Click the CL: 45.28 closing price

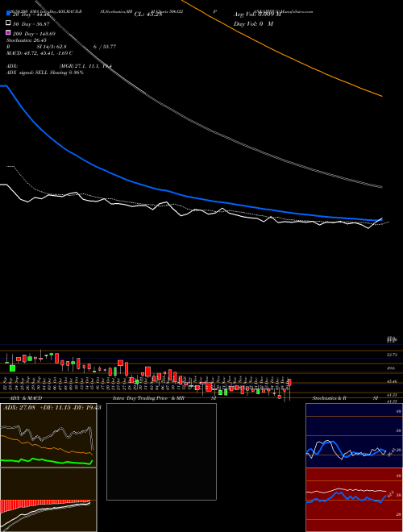point(148,15)
